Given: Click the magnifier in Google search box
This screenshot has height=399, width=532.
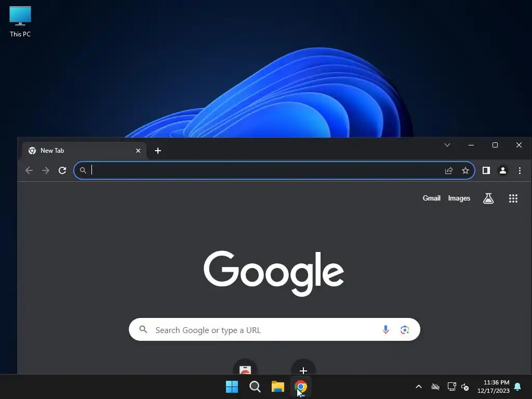Looking at the screenshot, I should pyautogui.click(x=143, y=329).
